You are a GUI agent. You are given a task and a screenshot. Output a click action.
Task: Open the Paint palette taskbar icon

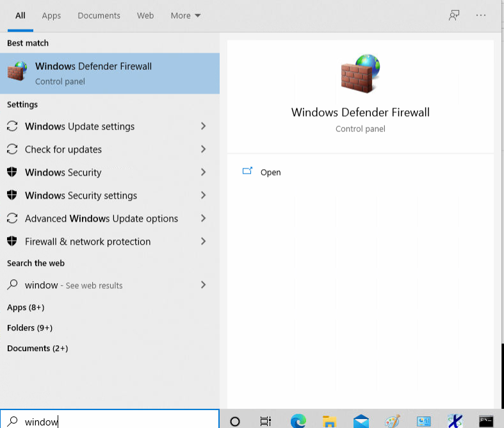[392, 421]
